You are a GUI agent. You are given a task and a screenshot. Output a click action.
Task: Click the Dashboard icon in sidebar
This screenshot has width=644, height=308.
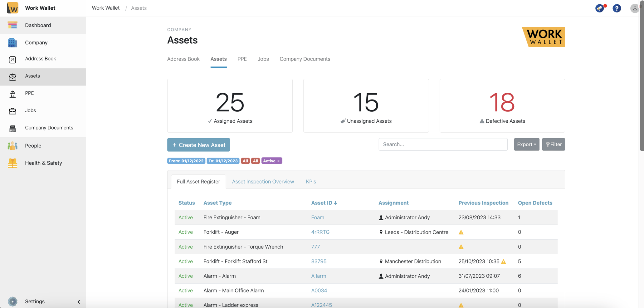coord(12,25)
